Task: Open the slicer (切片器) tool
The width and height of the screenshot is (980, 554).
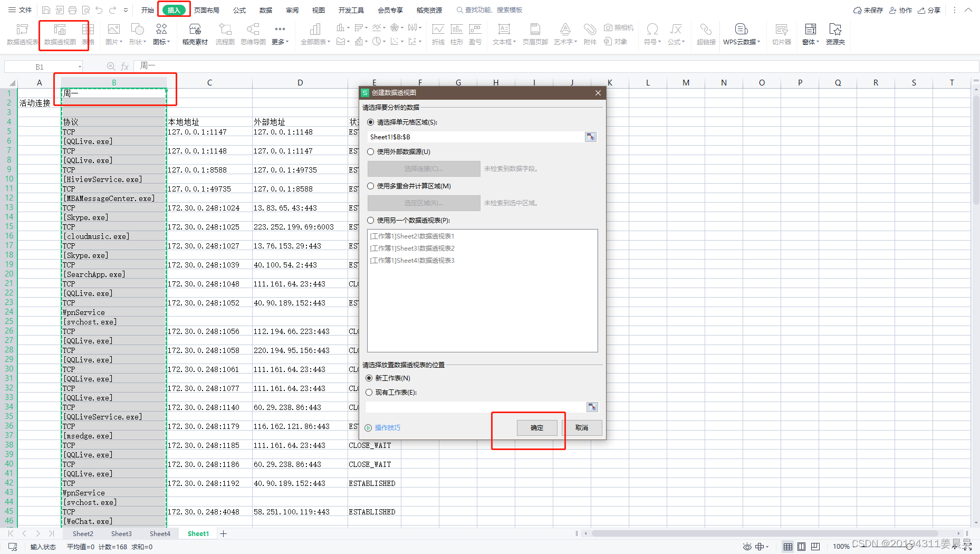Action: click(782, 34)
